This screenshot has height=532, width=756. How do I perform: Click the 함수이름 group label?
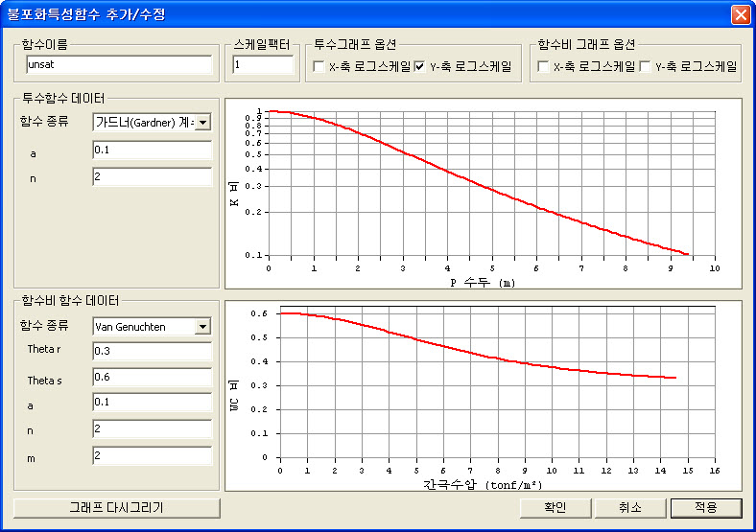(x=45, y=45)
